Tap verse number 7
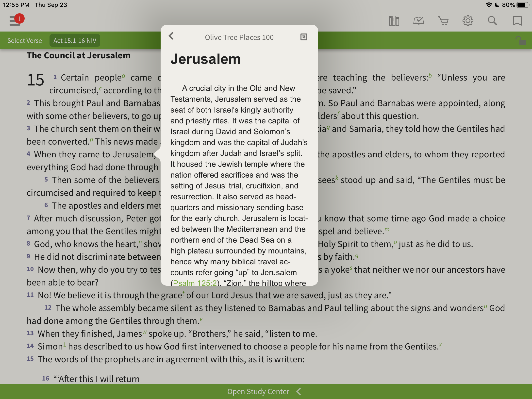Screen dimensions: 532x399 click(28, 218)
